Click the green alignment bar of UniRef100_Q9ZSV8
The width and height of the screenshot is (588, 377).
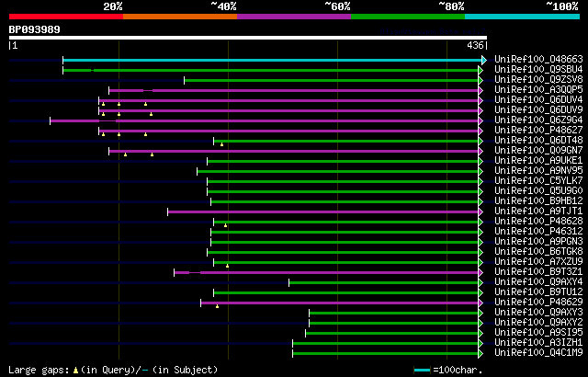pos(332,80)
